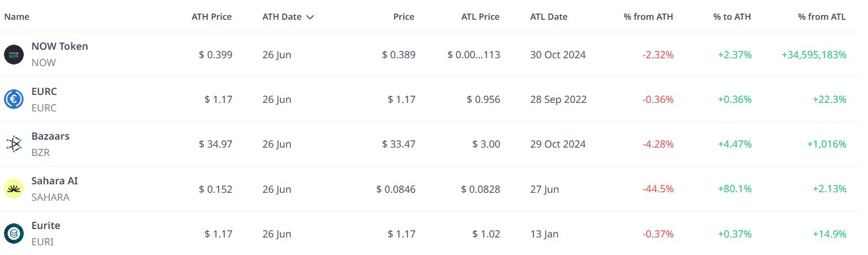Sort by % from ATH header
The image size is (868, 255).
pos(648,17)
